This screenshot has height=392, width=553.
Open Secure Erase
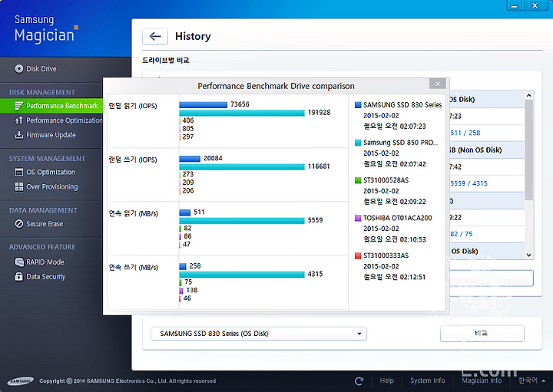45,224
